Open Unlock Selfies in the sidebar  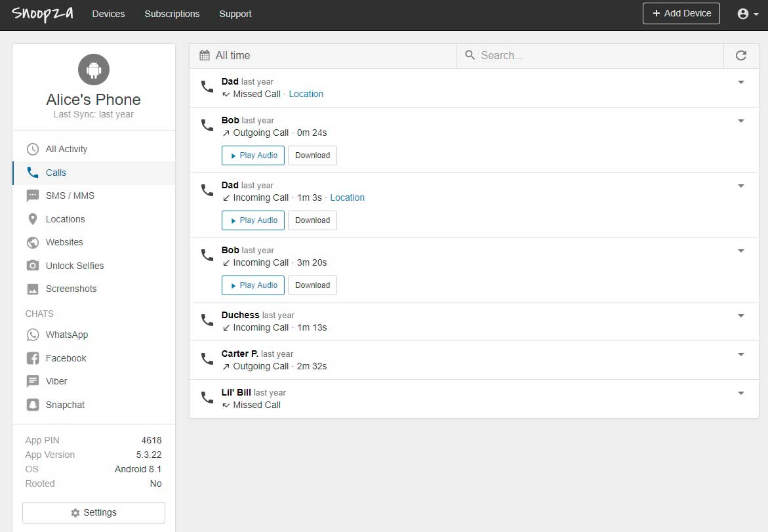(x=74, y=266)
